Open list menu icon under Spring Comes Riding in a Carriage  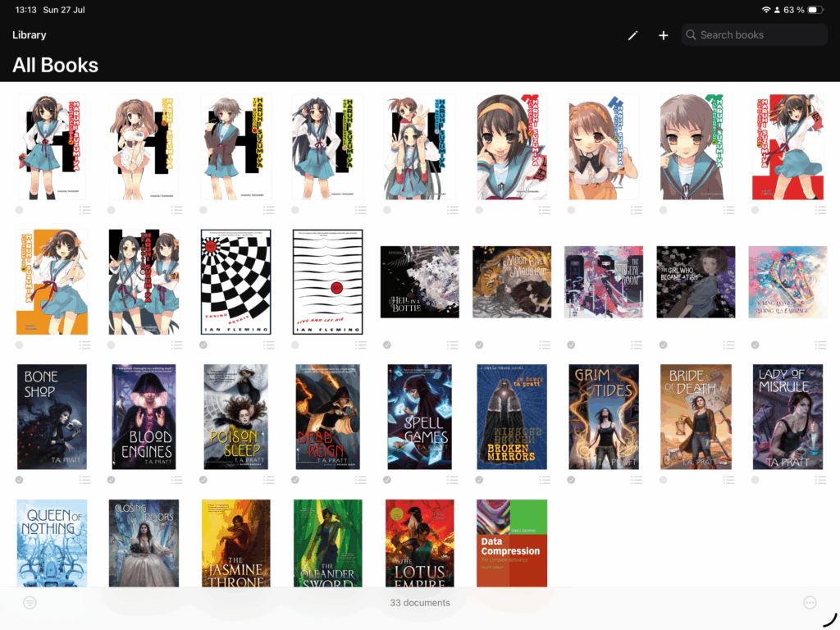coord(820,345)
